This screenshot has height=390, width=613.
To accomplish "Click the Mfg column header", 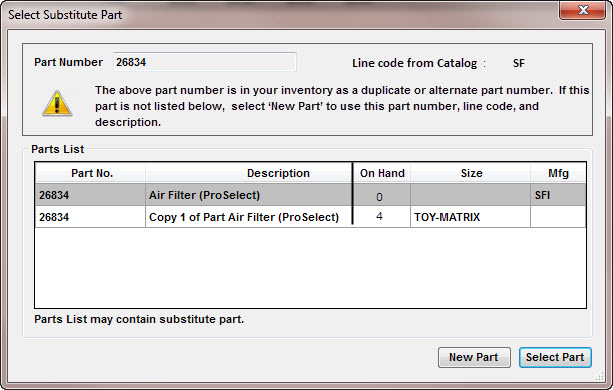I will [x=558, y=173].
